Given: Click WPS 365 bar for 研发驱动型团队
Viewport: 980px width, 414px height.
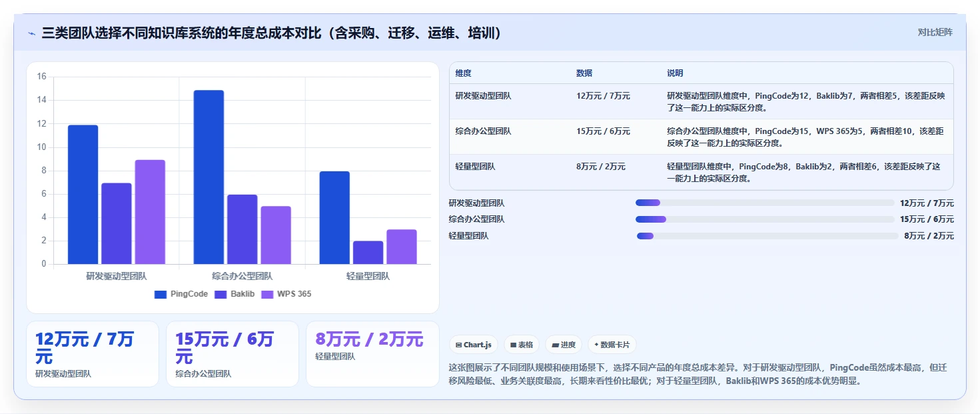Looking at the screenshot, I should click(x=150, y=212).
